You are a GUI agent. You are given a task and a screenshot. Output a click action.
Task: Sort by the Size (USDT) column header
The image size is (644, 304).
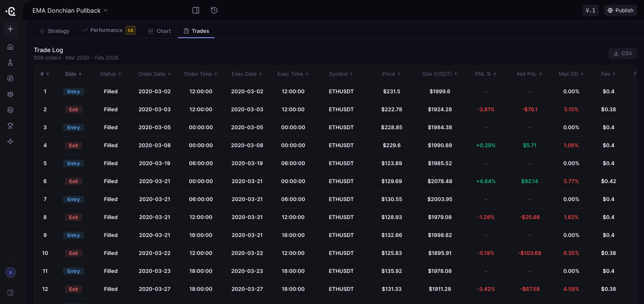click(x=439, y=74)
